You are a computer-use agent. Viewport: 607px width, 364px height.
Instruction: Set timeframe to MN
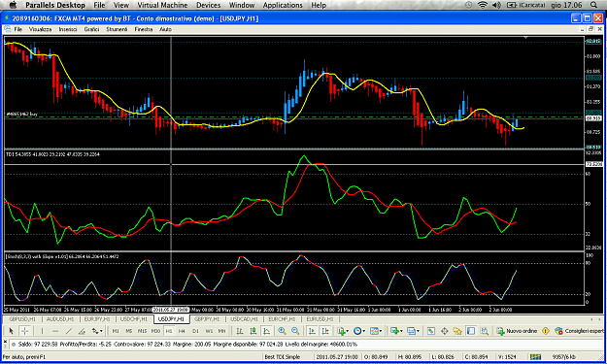tap(221, 331)
